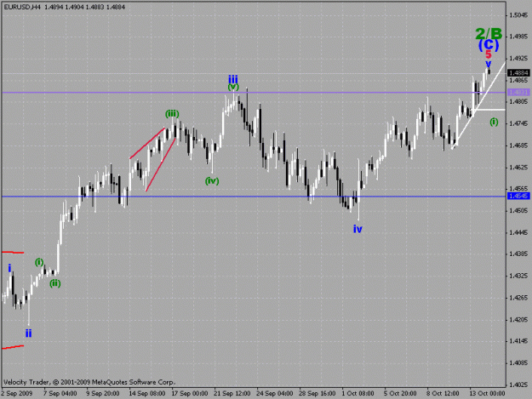
Task: Click the 17 Sep 00:00 time label
Action: tap(190, 393)
